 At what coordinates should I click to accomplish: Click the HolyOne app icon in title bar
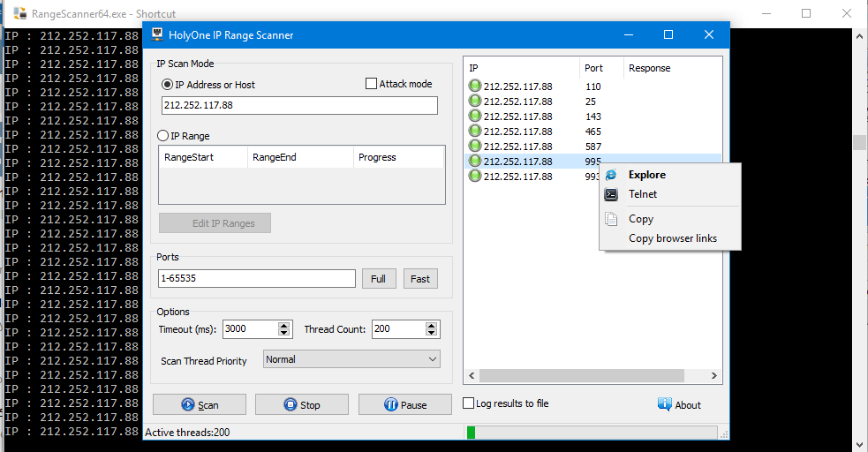(157, 35)
